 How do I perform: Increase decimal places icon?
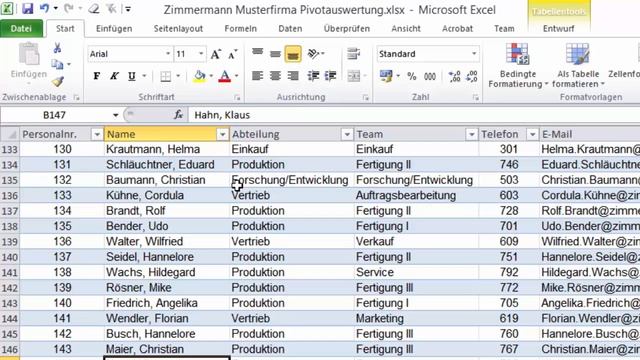tap(454, 76)
